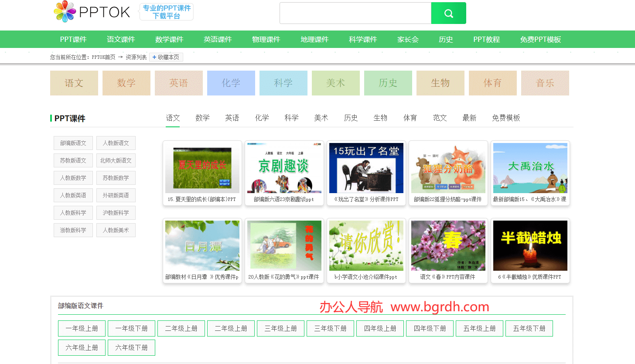Choose the 音乐 subject tile
The height and width of the screenshot is (364, 635).
point(545,83)
